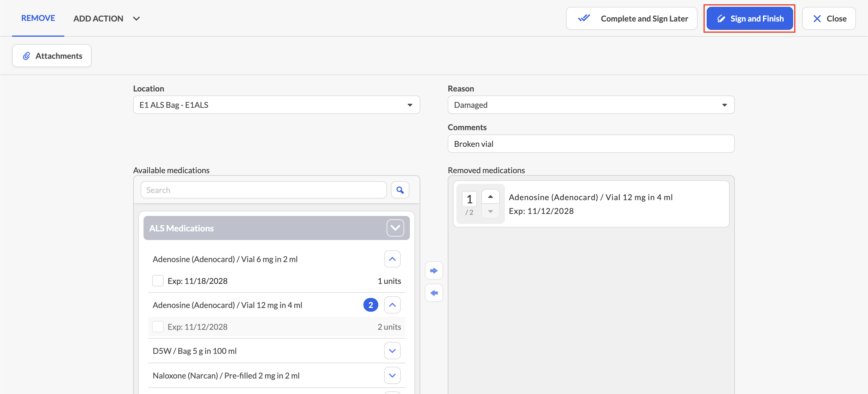Close the removal form
This screenshot has width=868, height=394.
tap(829, 19)
